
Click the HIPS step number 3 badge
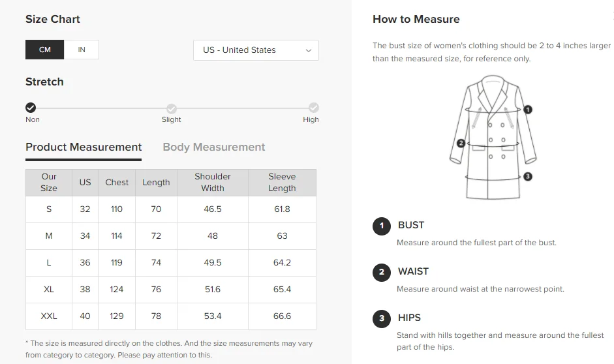point(382,318)
